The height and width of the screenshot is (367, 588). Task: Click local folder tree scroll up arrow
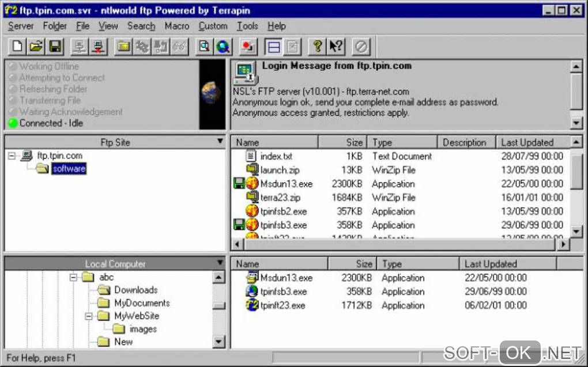[x=218, y=277]
